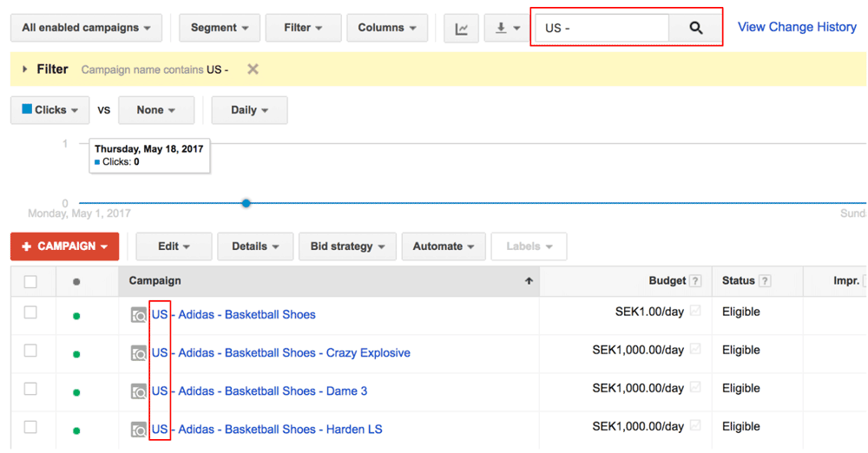Open the Daily interval dropdown

pos(250,110)
